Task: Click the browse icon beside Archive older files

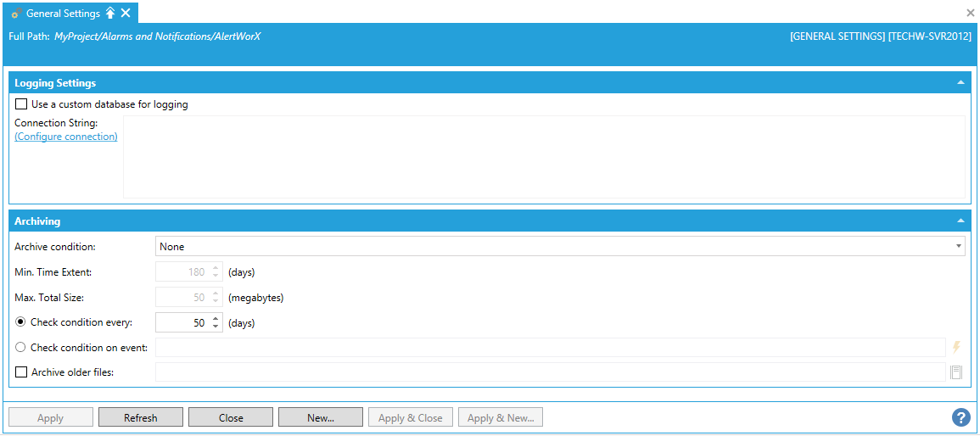Action: [956, 372]
